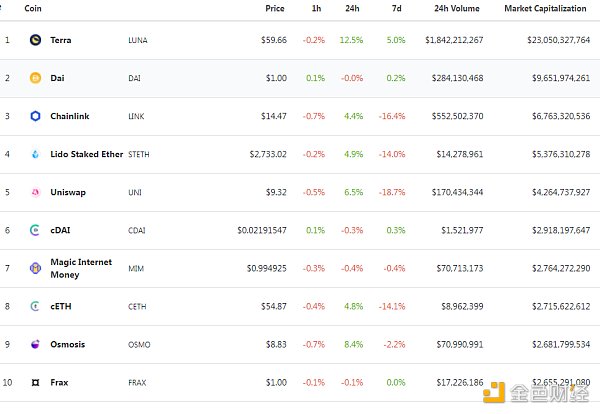Sort by the 24h Volume column header
The height and width of the screenshot is (414, 600).
click(x=456, y=8)
